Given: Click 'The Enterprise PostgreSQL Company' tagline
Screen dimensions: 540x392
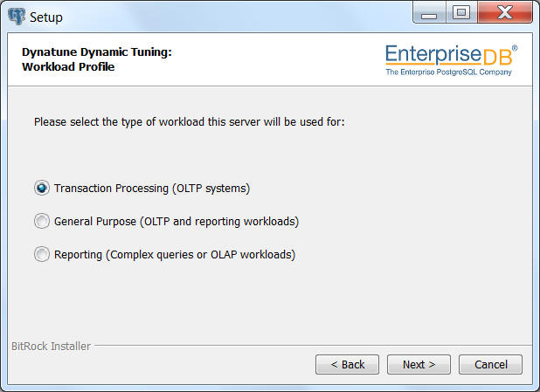Looking at the screenshot, I should tap(449, 72).
